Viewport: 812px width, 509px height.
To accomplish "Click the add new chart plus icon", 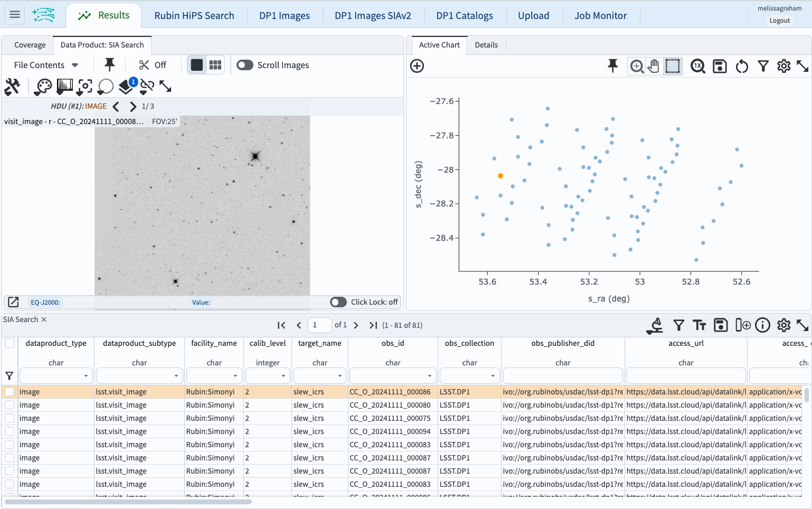I will coord(417,66).
